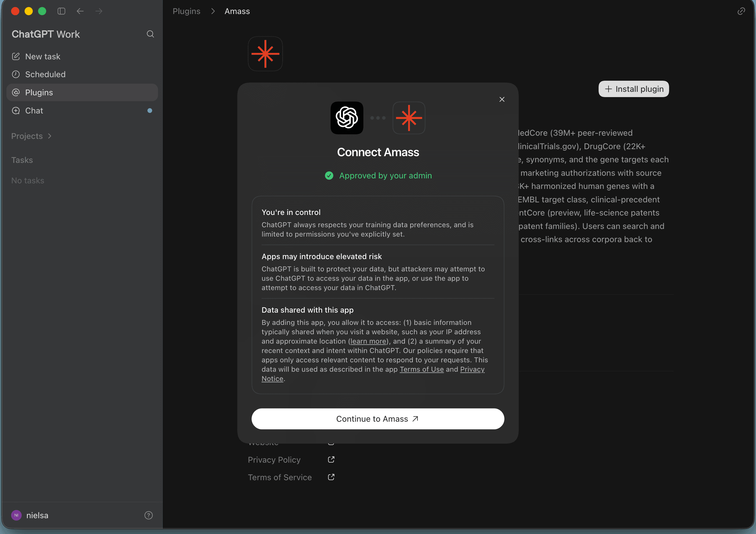Click the Amass breadcrumb title

pos(237,11)
